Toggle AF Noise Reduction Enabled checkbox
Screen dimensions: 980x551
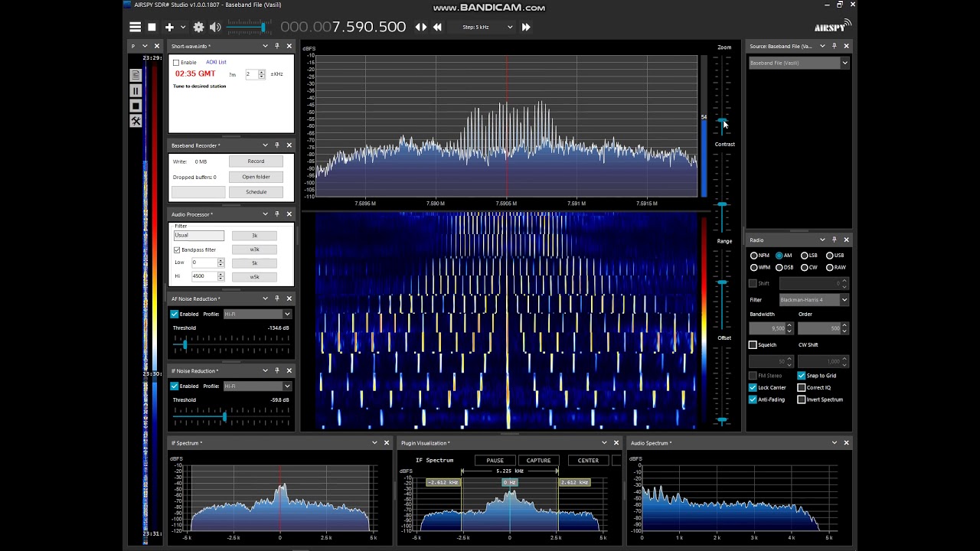[175, 314]
